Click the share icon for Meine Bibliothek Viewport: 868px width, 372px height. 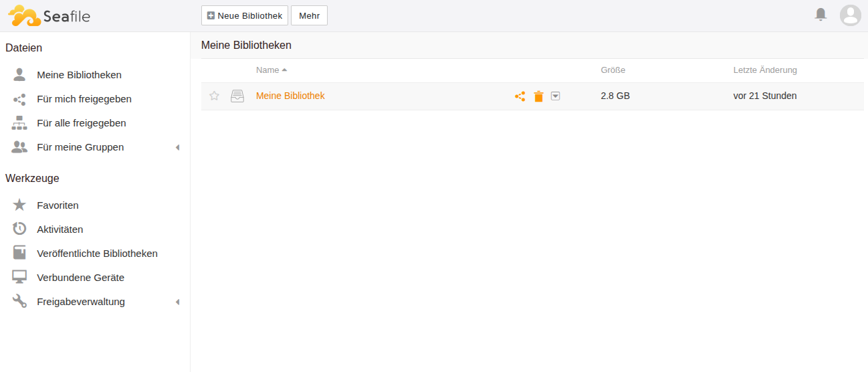(x=520, y=96)
